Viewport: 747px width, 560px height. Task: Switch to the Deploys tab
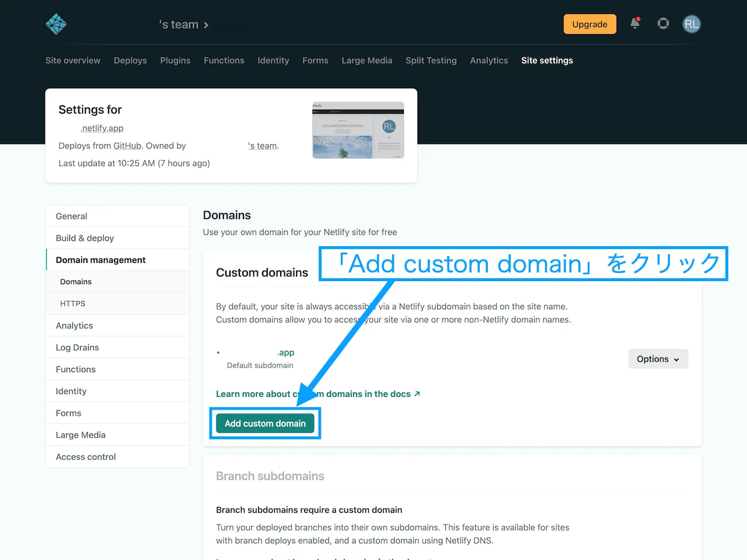pos(130,60)
